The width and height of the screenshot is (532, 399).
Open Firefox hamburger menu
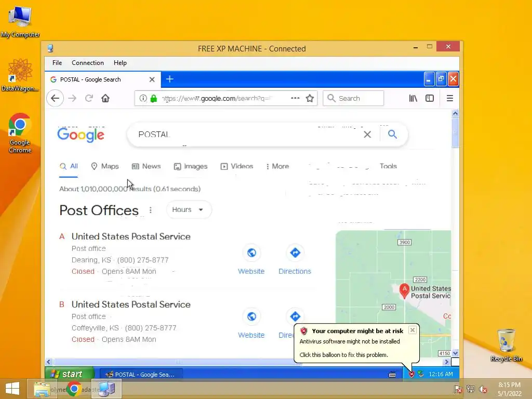point(450,98)
